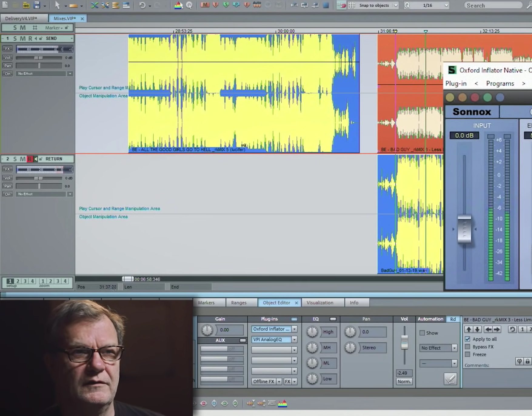Click the magnifier icon next to Search
The image size is (532, 416).
529,5
